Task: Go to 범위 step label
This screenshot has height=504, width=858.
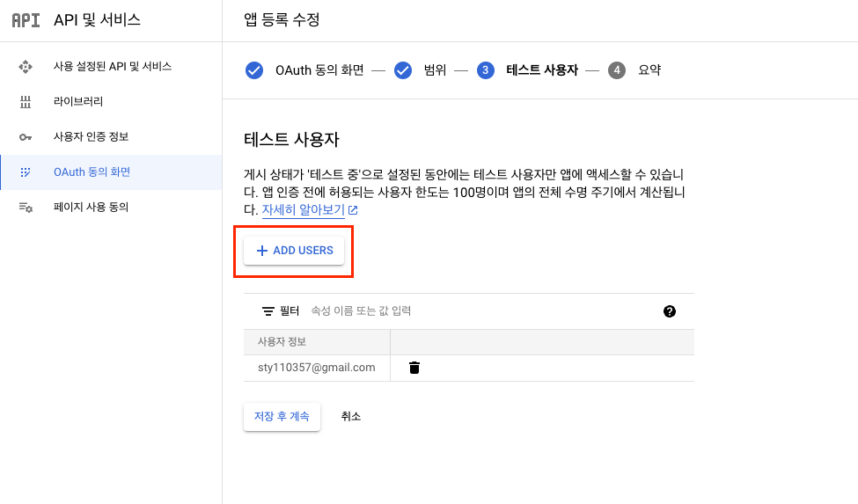Action: tap(435, 70)
